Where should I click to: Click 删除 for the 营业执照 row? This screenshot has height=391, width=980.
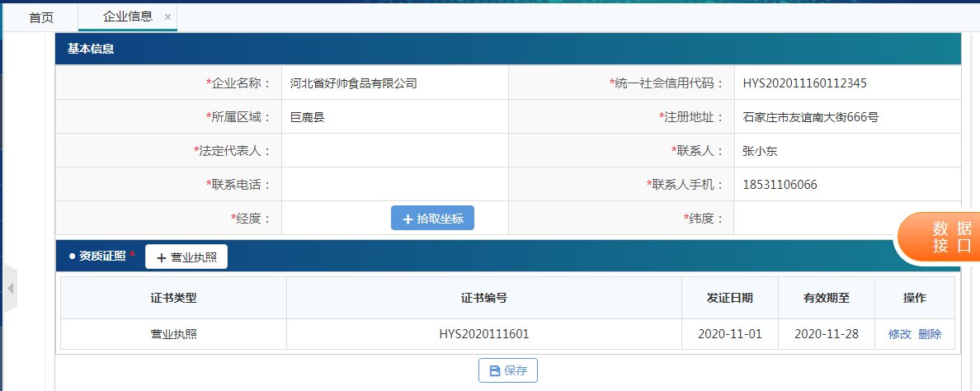point(930,334)
